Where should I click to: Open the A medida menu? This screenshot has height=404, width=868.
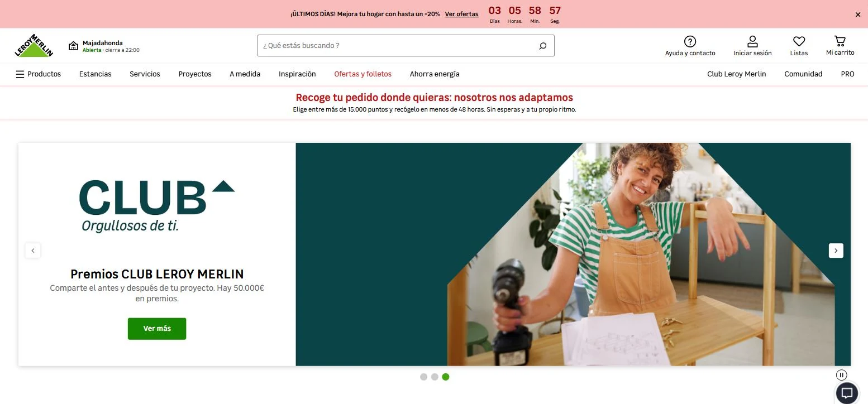(x=245, y=74)
